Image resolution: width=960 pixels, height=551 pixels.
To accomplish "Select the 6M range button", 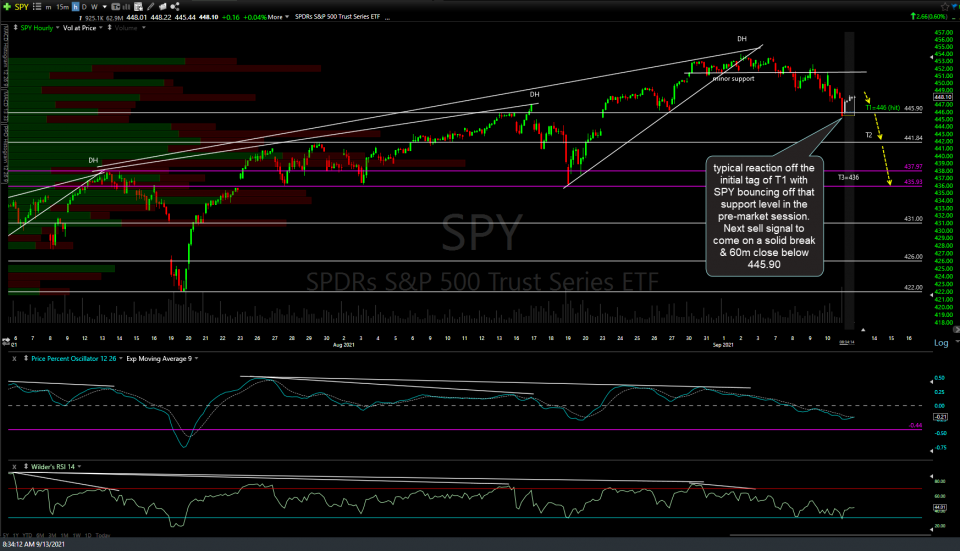I will click(x=40, y=535).
